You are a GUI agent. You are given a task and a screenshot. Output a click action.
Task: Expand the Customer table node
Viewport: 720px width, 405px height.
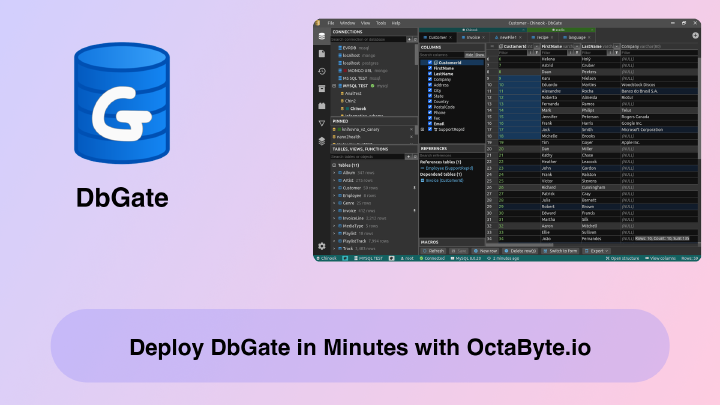[334, 188]
